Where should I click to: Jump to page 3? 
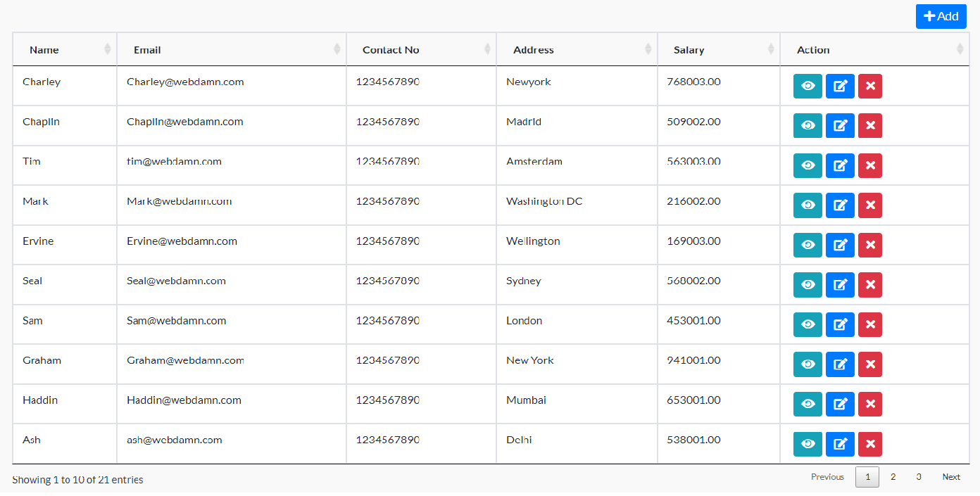click(918, 477)
